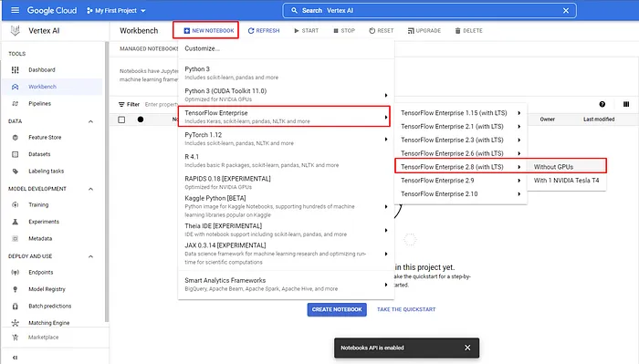Image resolution: width=639 pixels, height=364 pixels.
Task: Click the Search Vertex AI field
Action: (x=429, y=11)
